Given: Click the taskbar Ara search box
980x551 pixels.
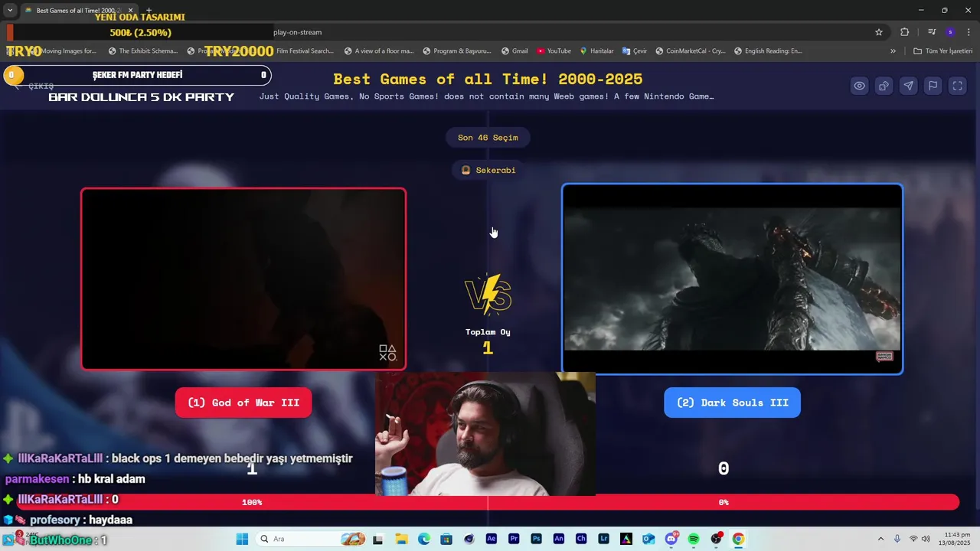Looking at the screenshot, I should click(x=312, y=539).
